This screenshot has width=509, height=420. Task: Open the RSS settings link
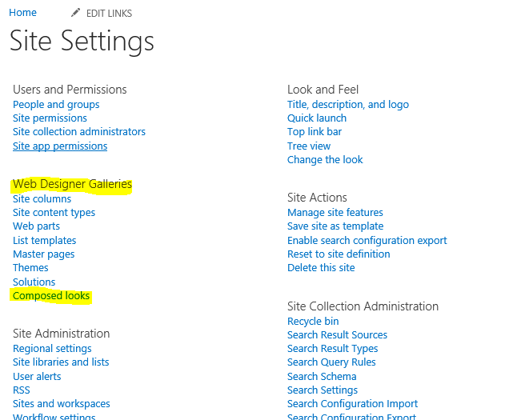22,390
